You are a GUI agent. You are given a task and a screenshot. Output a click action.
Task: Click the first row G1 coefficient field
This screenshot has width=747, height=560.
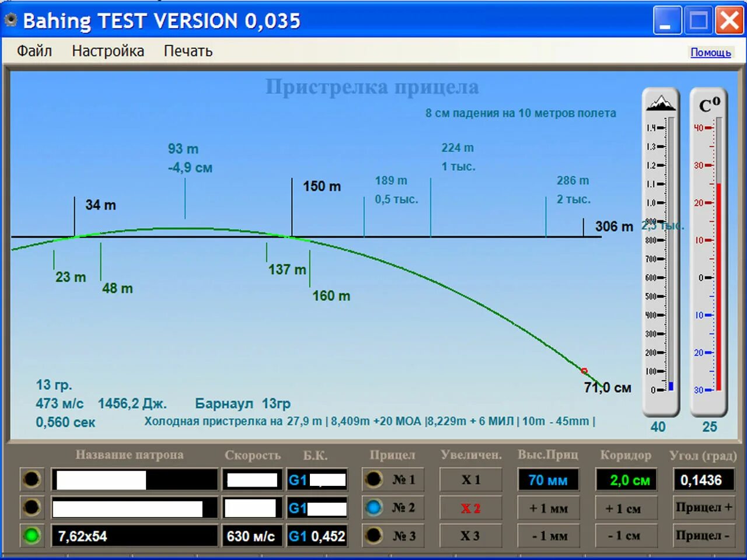[x=317, y=480]
